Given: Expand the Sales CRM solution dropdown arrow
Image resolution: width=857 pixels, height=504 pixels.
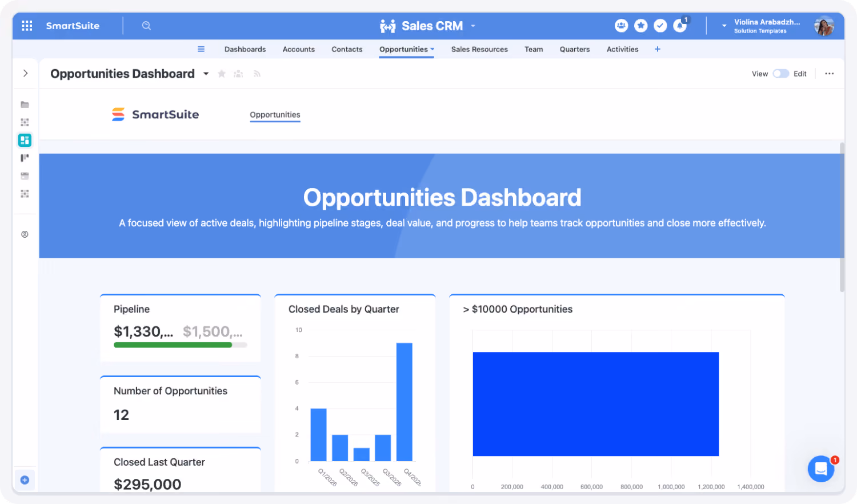Looking at the screenshot, I should coord(473,26).
